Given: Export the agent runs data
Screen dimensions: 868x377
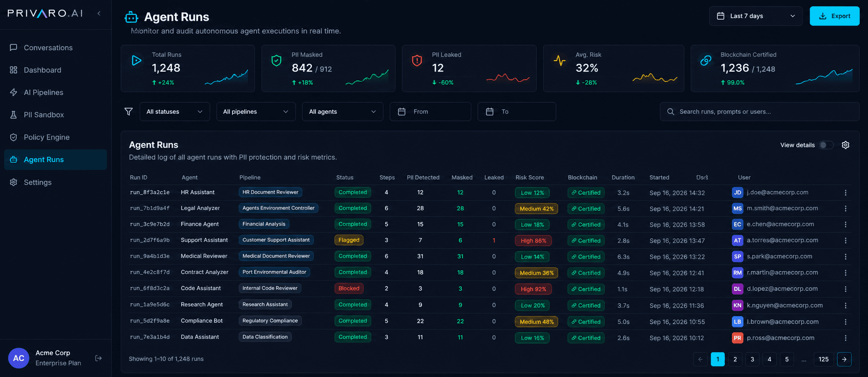Looking at the screenshot, I should pyautogui.click(x=835, y=16).
